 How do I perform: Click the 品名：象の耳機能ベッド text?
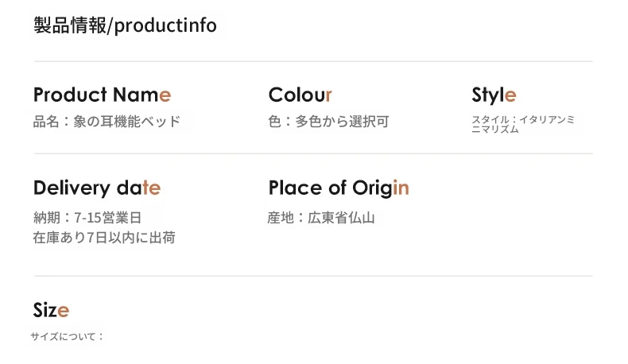pos(107,122)
